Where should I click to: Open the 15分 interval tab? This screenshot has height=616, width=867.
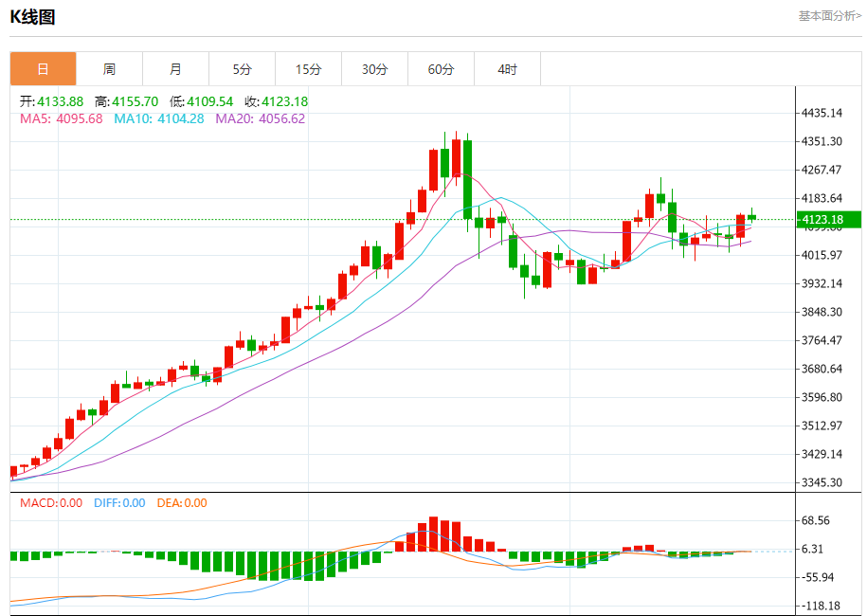coord(309,69)
